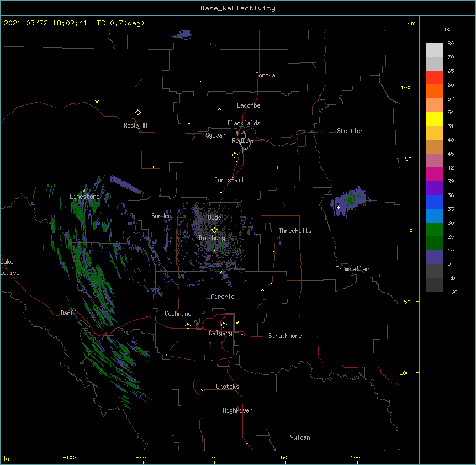Click the RockyMH town label
The width and height of the screenshot is (476, 465).
[x=135, y=125]
